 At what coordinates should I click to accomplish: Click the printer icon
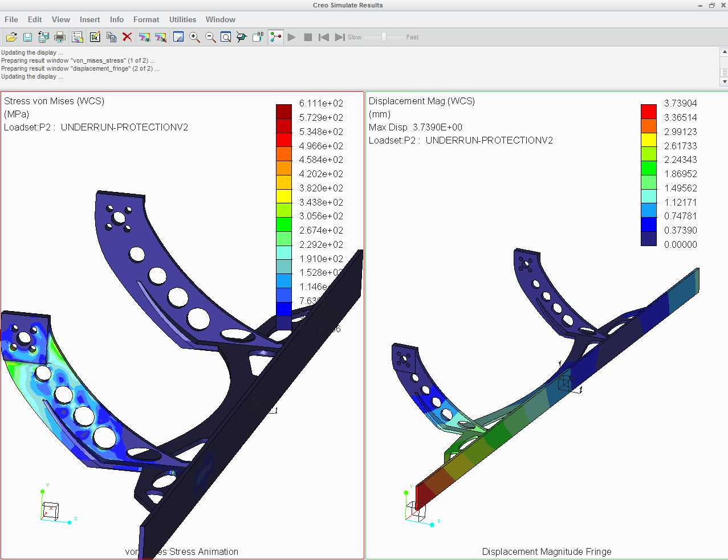click(60, 37)
